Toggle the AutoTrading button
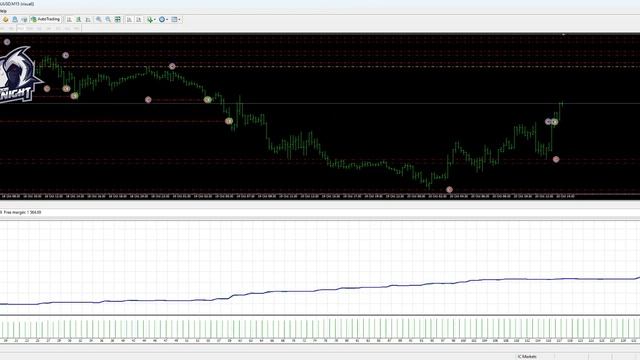Image resolution: width=640 pixels, height=360 pixels. click(x=46, y=19)
